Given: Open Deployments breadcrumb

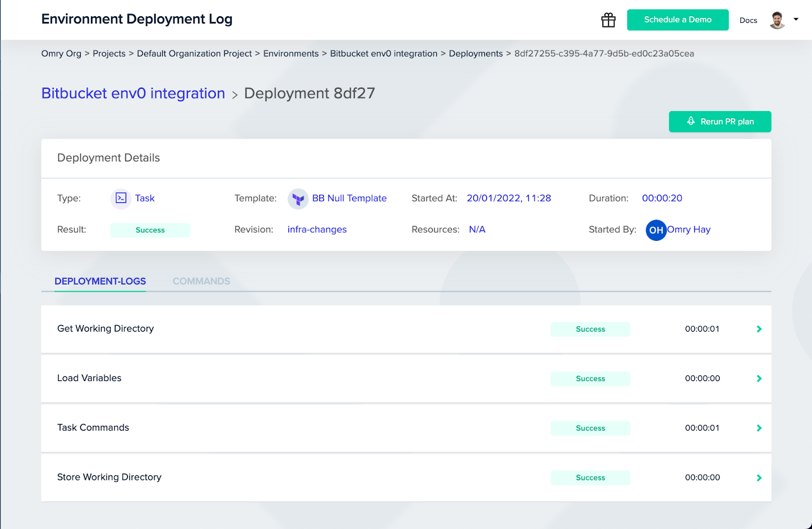Looking at the screenshot, I should tap(476, 54).
